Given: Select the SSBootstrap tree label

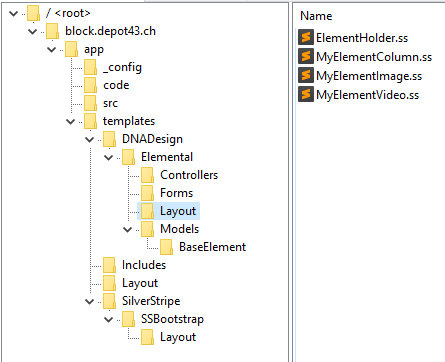Looking at the screenshot, I should pyautogui.click(x=172, y=319).
